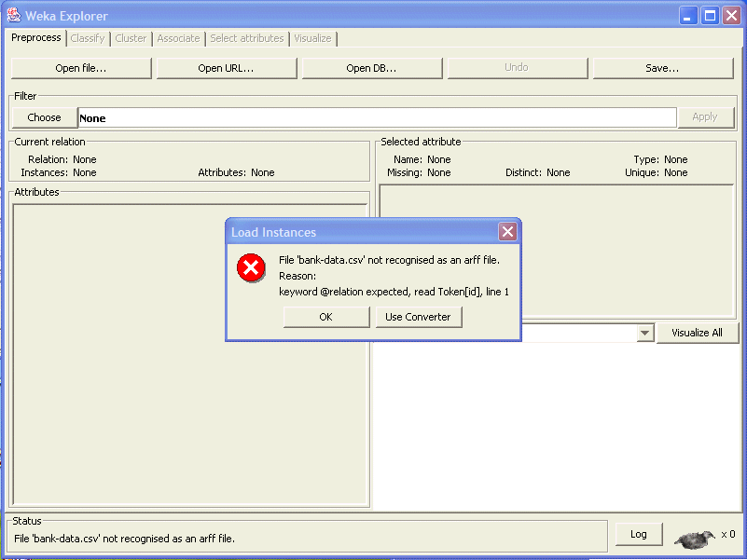Click the Open URL... button
Screen dimensions: 747x560
click(226, 68)
